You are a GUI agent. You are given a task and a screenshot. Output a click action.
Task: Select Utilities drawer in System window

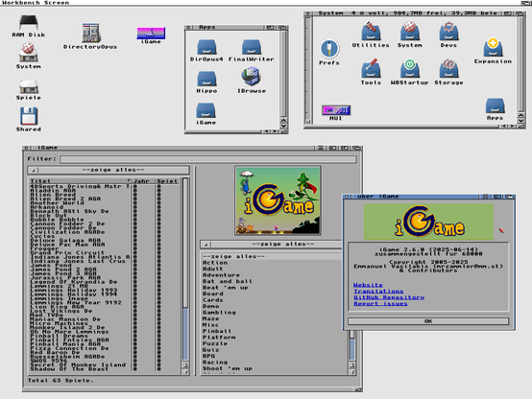[371, 35]
